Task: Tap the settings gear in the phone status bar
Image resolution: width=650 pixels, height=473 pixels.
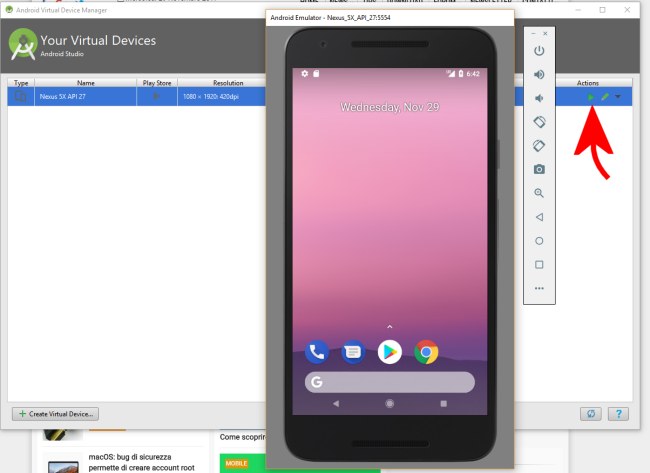Action: point(305,73)
